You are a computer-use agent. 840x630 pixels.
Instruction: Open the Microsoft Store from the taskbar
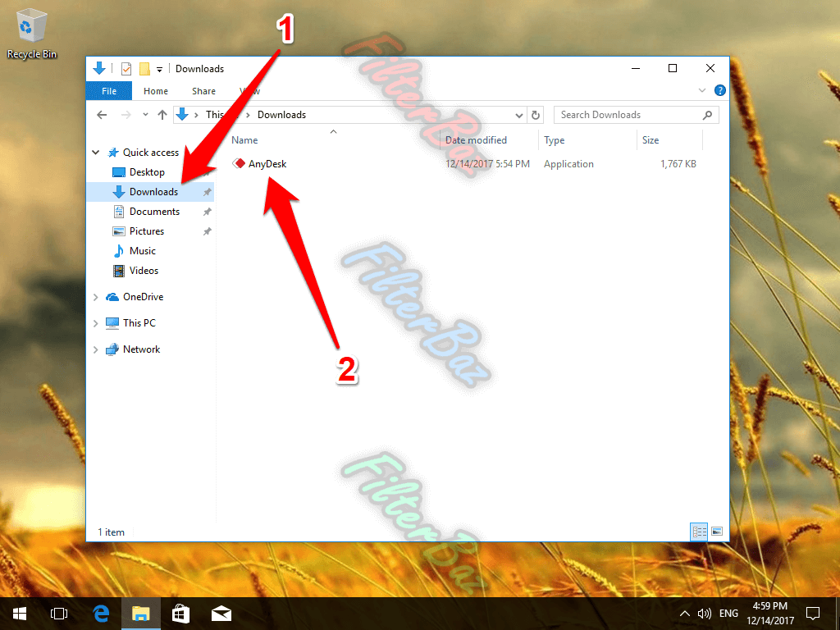click(180, 613)
